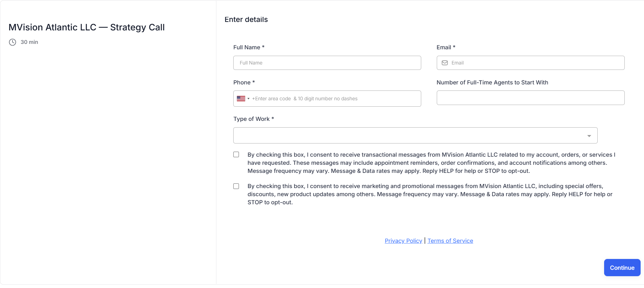Click the 'Type of Work *' label
This screenshot has height=288, width=644.
click(254, 119)
